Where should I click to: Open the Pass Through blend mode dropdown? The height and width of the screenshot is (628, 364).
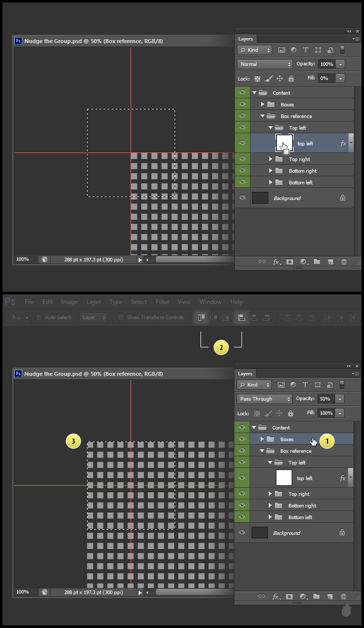pyautogui.click(x=264, y=399)
